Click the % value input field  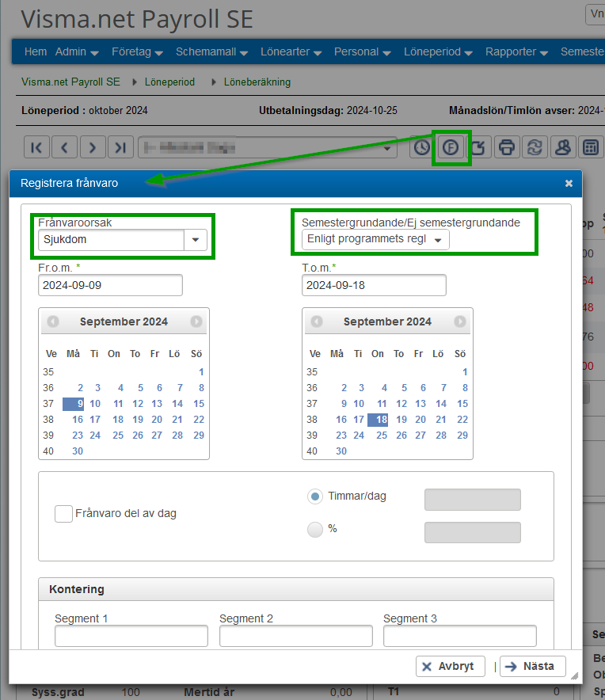click(x=473, y=533)
